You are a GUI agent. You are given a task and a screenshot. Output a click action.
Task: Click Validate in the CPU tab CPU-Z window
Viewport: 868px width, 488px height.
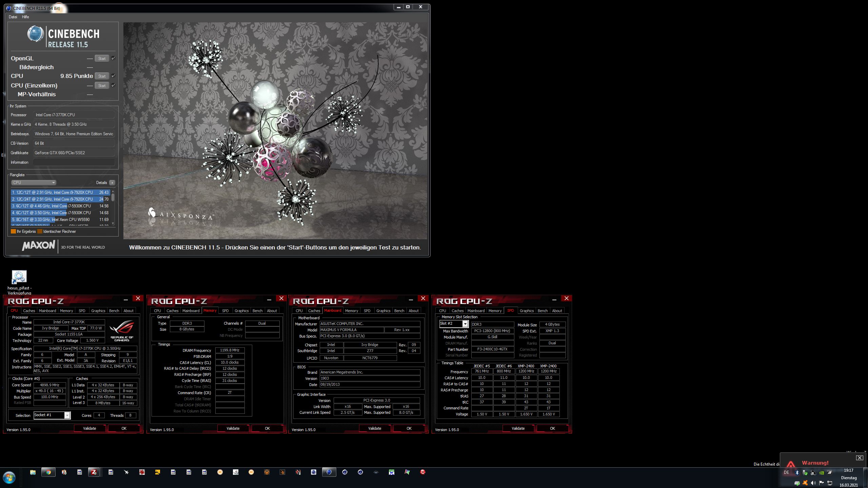tap(90, 428)
